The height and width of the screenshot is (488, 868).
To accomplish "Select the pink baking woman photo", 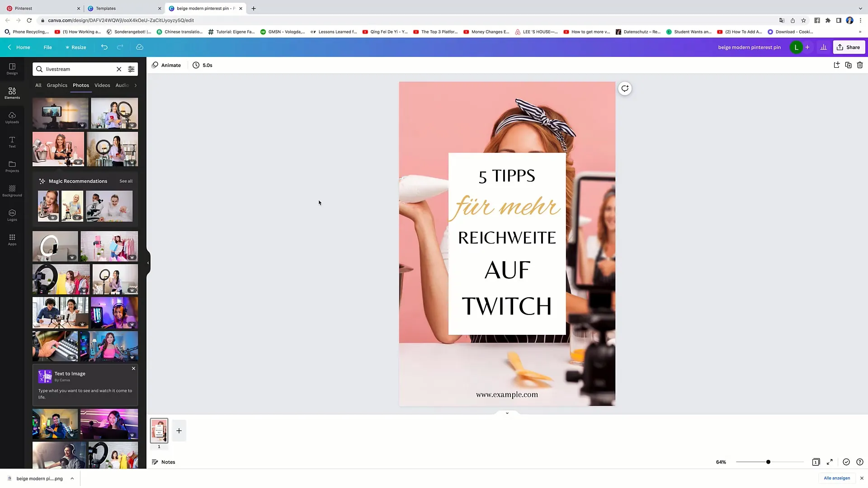I will (x=58, y=149).
